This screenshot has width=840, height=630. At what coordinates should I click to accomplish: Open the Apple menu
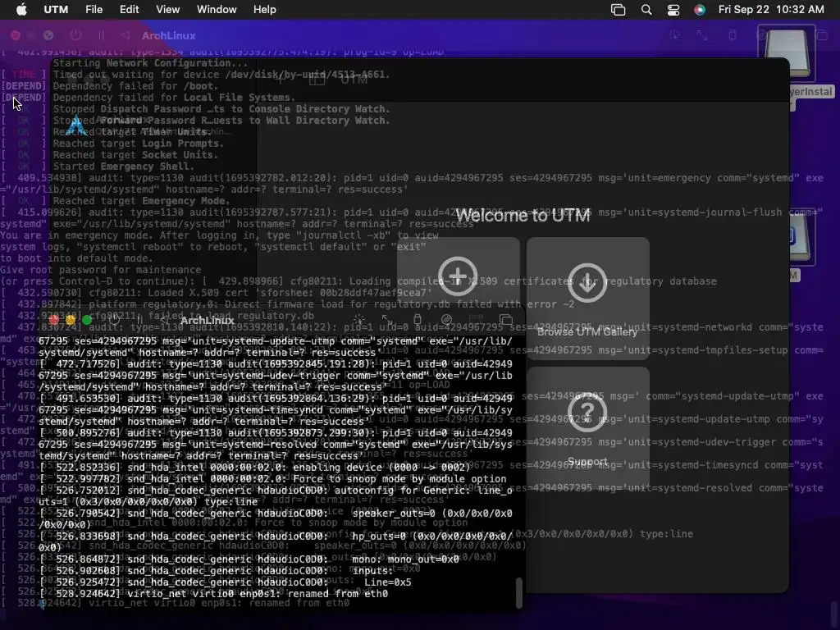click(21, 10)
